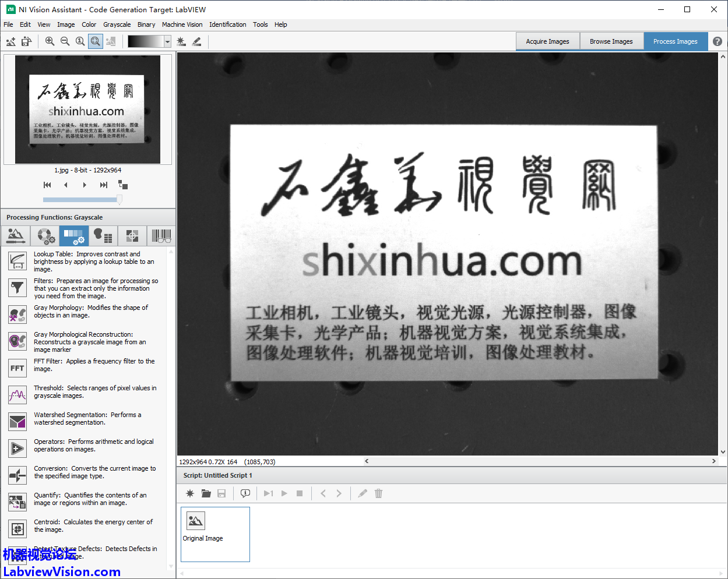Select the Binary functions palette tab

coord(103,236)
